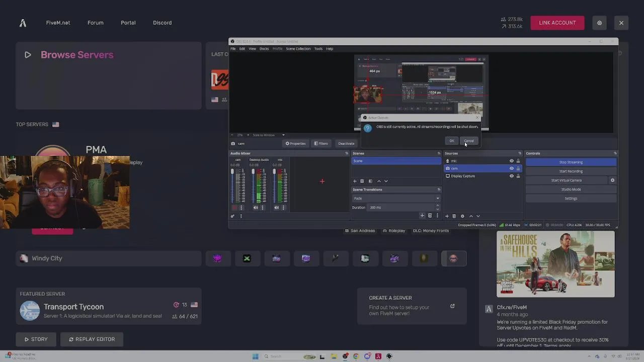Viewport: 644px width, 362px height.
Task: Open transition properties three-dot menu
Action: (437, 216)
